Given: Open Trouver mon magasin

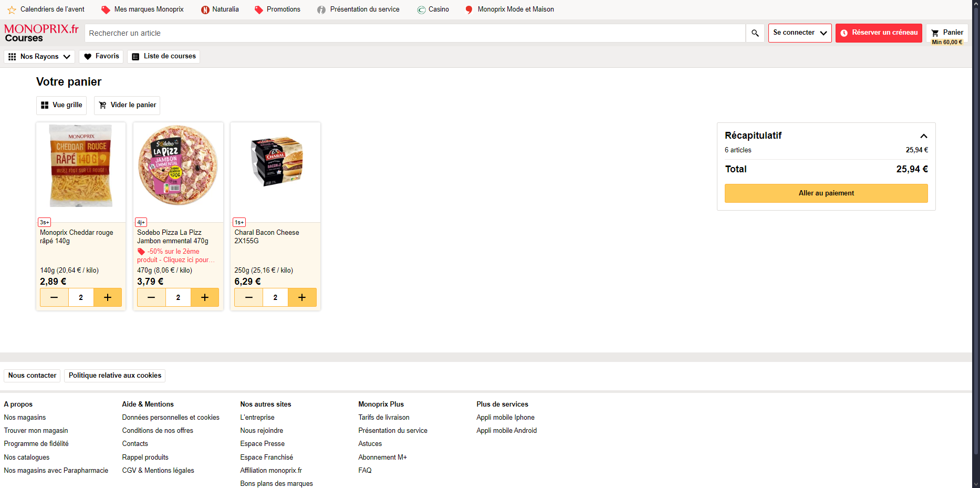Looking at the screenshot, I should [x=36, y=431].
